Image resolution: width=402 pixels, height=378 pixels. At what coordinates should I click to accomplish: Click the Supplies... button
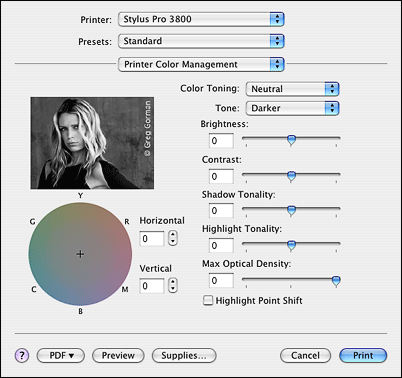[x=184, y=356]
